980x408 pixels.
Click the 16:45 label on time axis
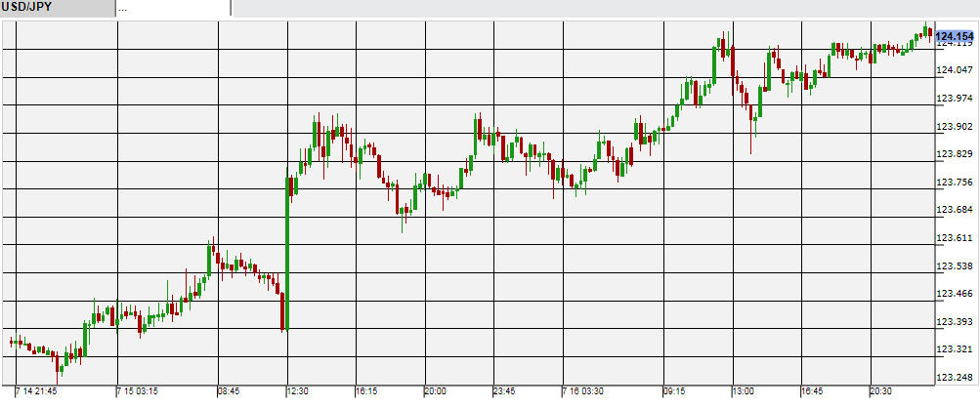click(x=813, y=390)
